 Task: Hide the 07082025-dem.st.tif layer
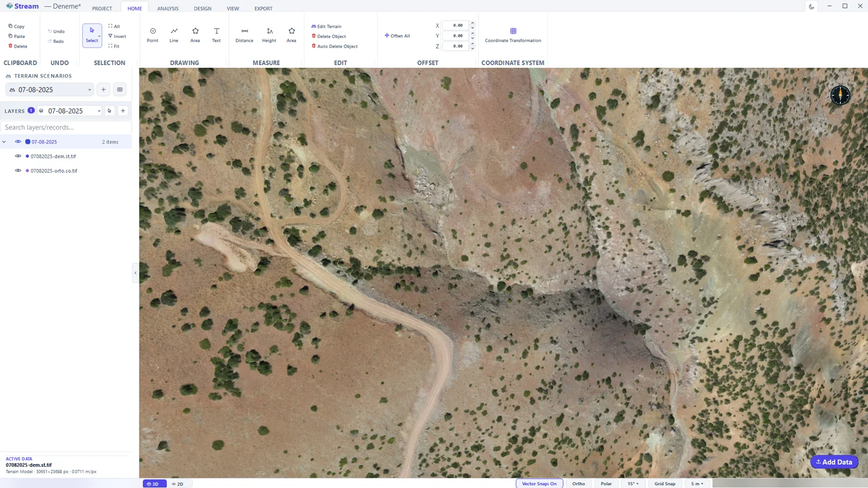point(18,156)
